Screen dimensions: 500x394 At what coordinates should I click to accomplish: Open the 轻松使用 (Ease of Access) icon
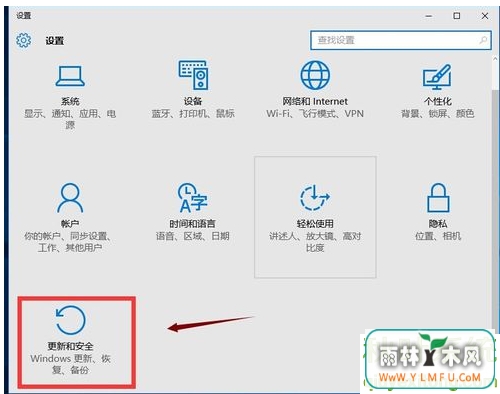coord(315,198)
